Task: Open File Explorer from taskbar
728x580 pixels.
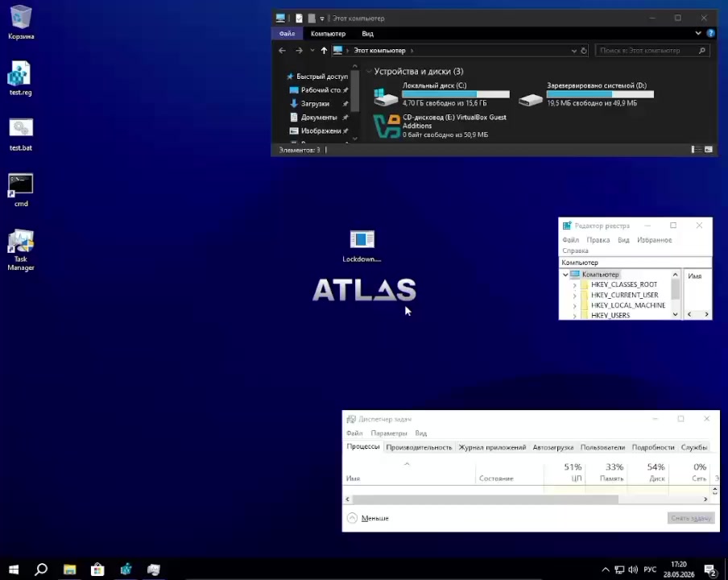Action: [69, 570]
